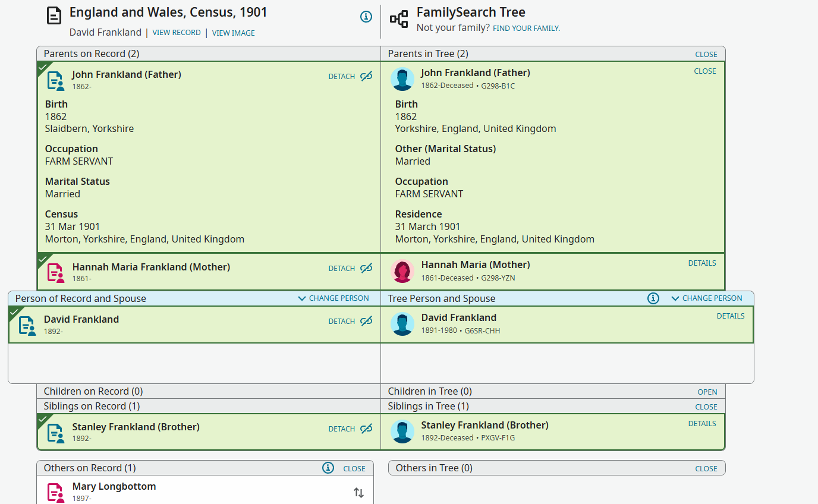Click the View Image link
The image size is (818, 504).
(x=234, y=33)
